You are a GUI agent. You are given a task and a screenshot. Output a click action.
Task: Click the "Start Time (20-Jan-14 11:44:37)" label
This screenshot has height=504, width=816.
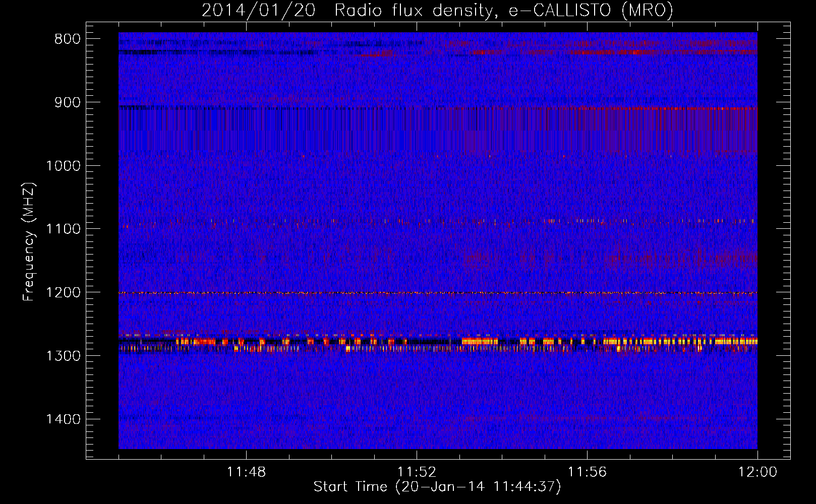click(x=437, y=487)
